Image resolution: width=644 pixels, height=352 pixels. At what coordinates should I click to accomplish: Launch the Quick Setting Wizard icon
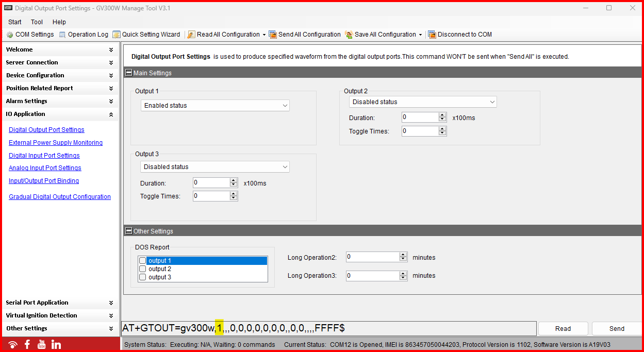117,35
